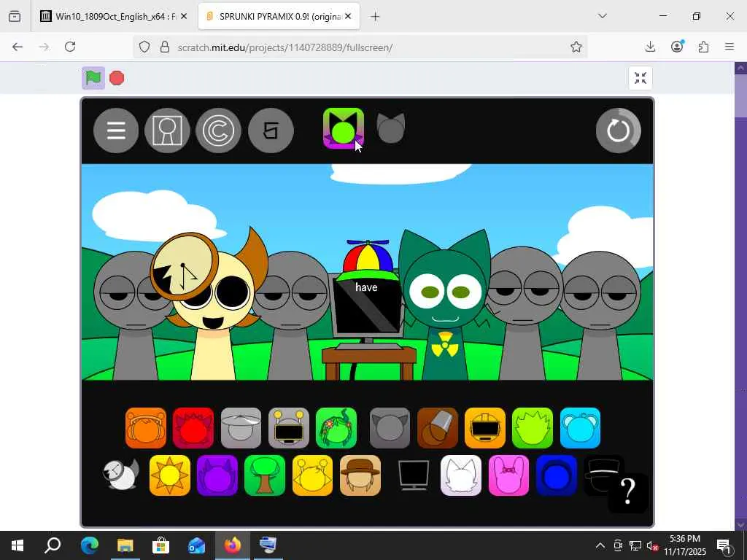Image resolution: width=747 pixels, height=560 pixels.
Task: Open the hamburger menu in the game
Action: tap(116, 131)
